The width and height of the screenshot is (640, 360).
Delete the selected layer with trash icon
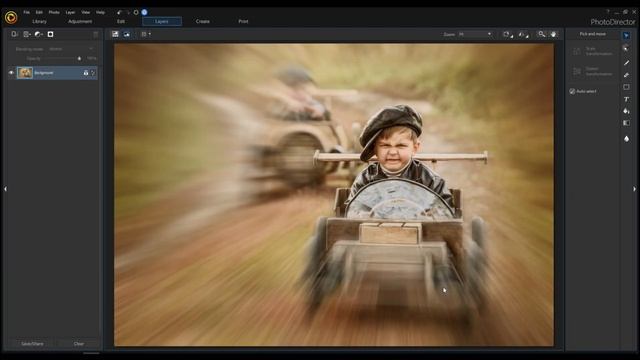[x=96, y=35]
